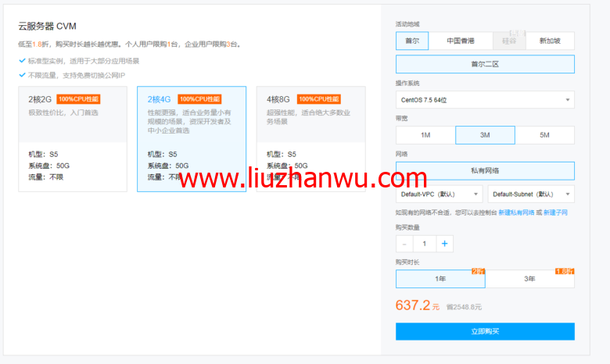This screenshot has height=364, width=610.
Task: Select the 首尔 region option
Action: pos(412,41)
